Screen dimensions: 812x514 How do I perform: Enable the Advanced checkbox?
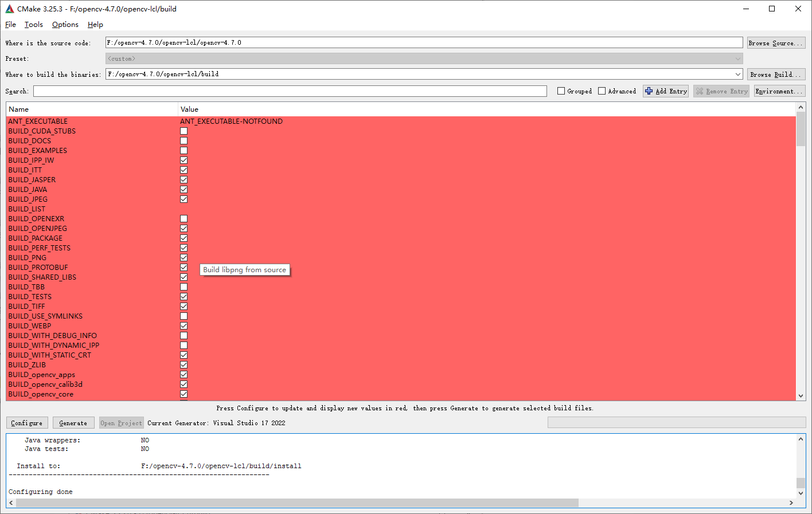point(602,91)
